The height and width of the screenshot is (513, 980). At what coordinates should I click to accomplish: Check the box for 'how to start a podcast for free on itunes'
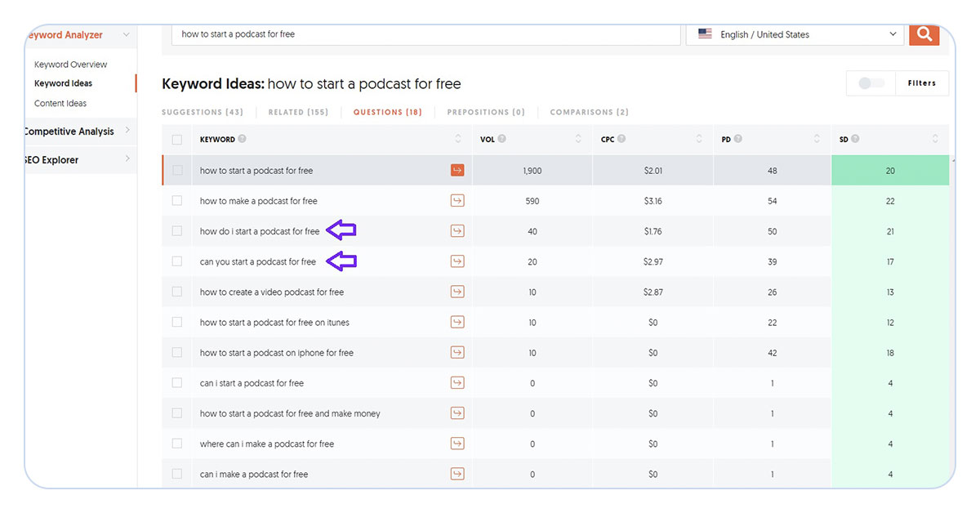[177, 322]
